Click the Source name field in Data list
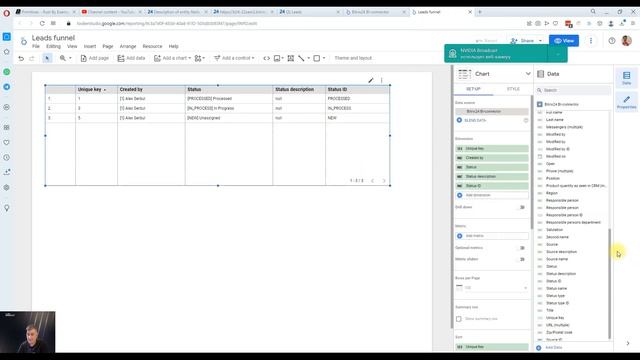Image resolution: width=640 pixels, height=360 pixels. click(557, 259)
